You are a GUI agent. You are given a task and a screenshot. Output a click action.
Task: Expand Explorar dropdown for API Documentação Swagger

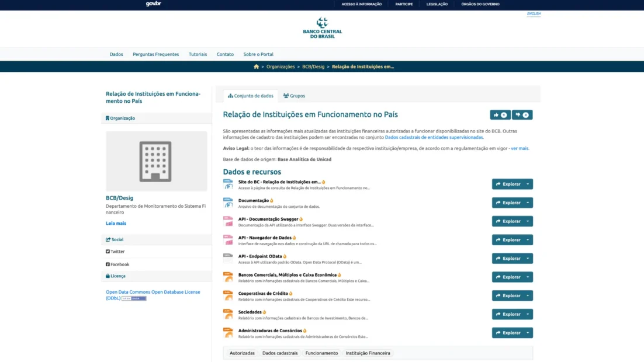[528, 221]
